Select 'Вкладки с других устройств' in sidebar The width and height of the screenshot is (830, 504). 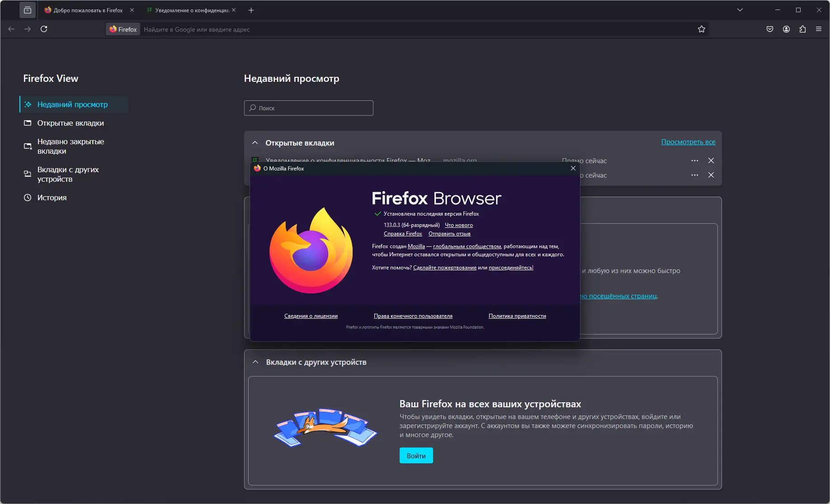(74, 174)
